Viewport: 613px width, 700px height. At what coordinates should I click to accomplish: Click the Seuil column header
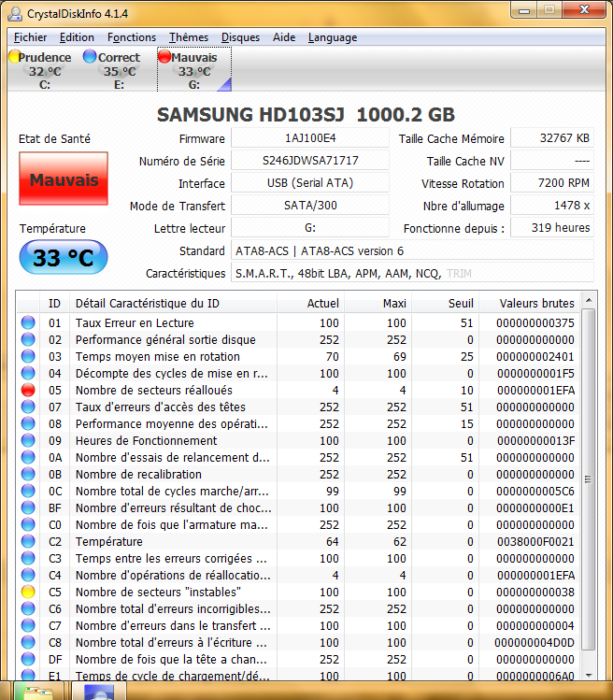tap(445, 303)
